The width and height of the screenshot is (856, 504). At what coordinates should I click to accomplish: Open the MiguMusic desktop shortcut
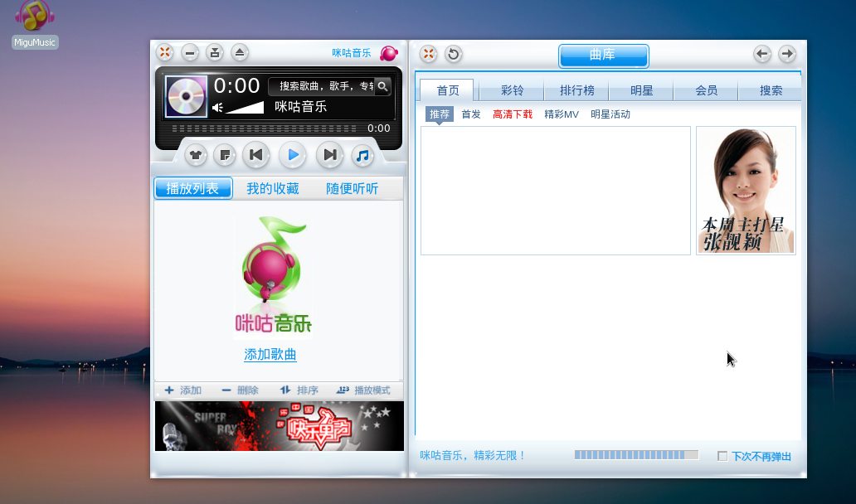(x=34, y=25)
